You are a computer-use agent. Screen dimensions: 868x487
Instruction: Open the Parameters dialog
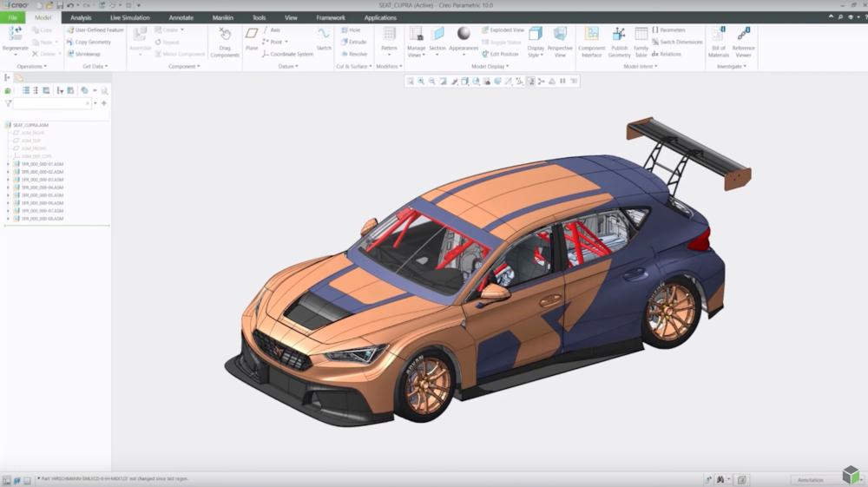click(668, 30)
